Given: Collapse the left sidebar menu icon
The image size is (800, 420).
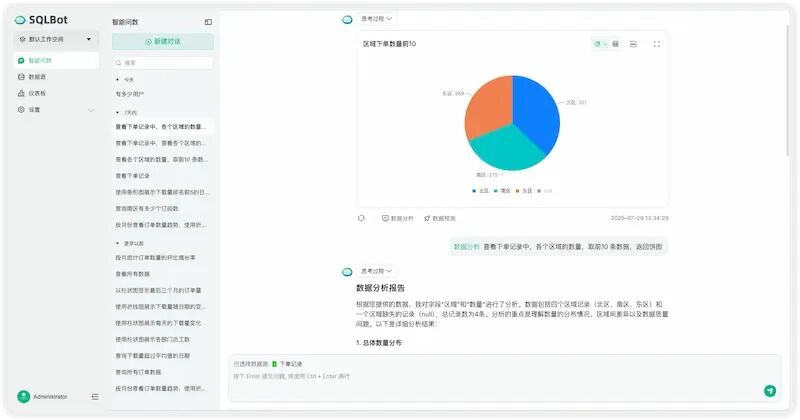Looking at the screenshot, I should (x=95, y=397).
